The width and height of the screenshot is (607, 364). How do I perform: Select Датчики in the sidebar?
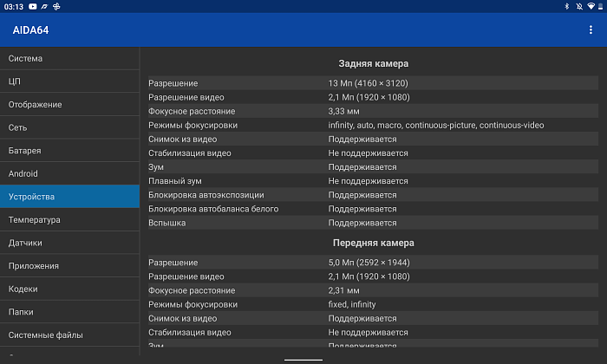pyautogui.click(x=69, y=243)
